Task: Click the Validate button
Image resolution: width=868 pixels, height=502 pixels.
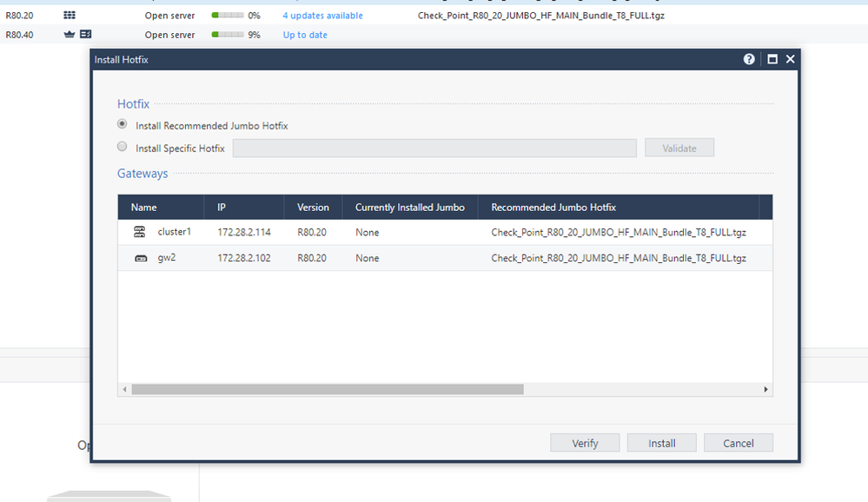Action: click(x=679, y=148)
